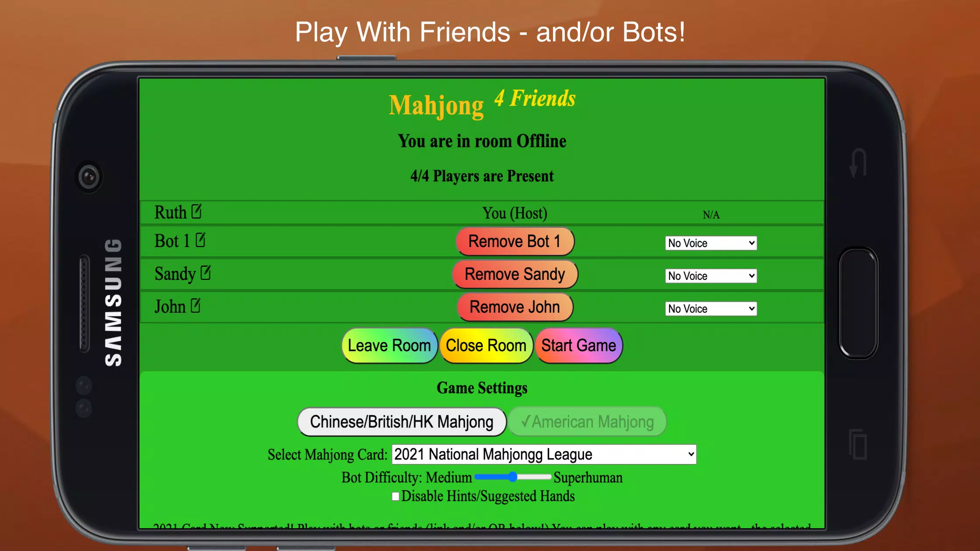
Task: Click the Close Room button
Action: pos(486,345)
